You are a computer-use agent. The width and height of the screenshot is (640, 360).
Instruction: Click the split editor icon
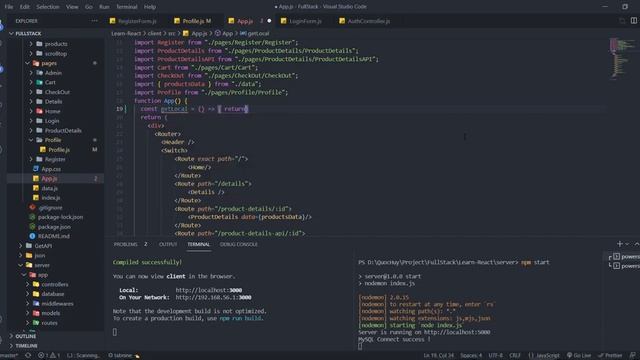point(633,21)
